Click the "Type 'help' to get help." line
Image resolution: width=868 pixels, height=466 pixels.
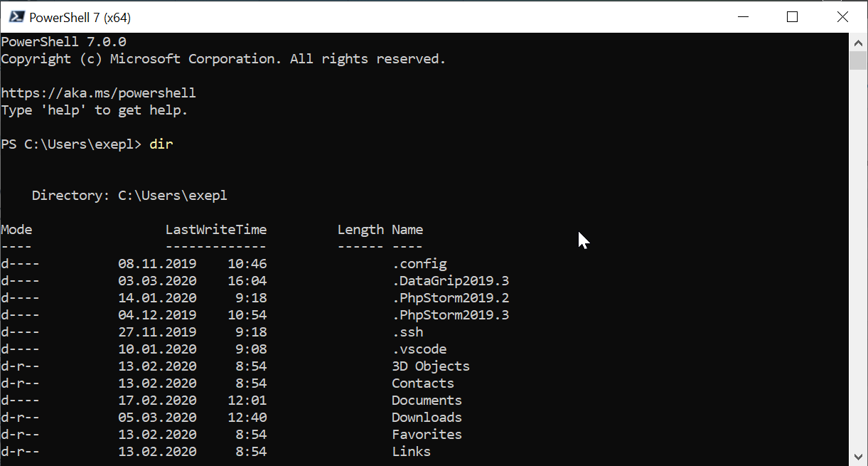[94, 110]
